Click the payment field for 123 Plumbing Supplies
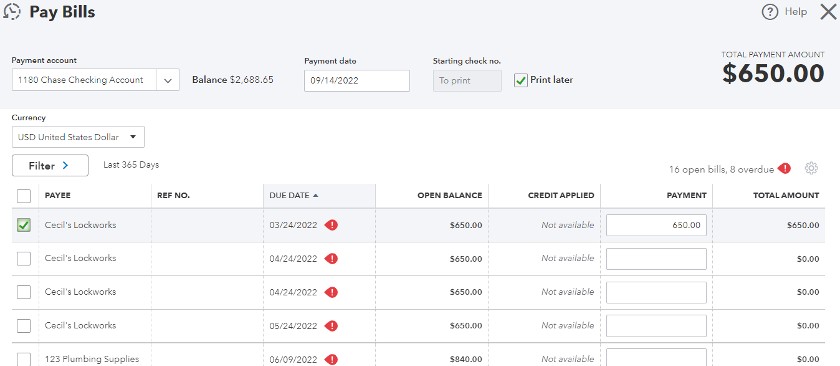840x366 pixels. (656, 357)
